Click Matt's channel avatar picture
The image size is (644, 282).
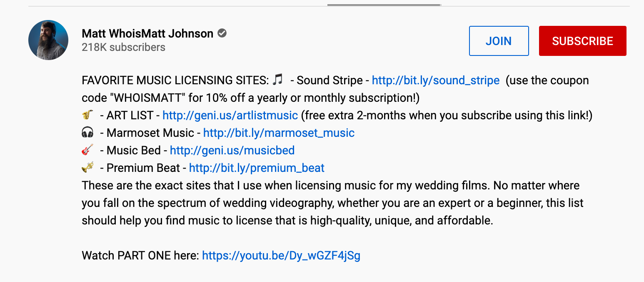click(x=48, y=40)
